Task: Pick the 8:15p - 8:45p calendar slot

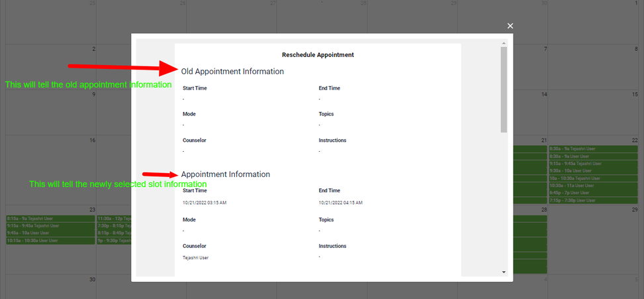Action: pos(113,233)
